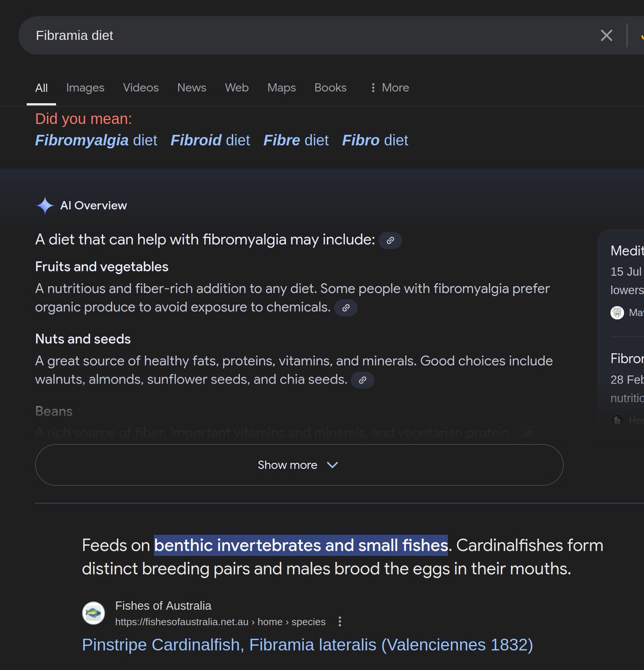Click the highlighted benthic invertebrates snippet text

pyautogui.click(x=301, y=545)
